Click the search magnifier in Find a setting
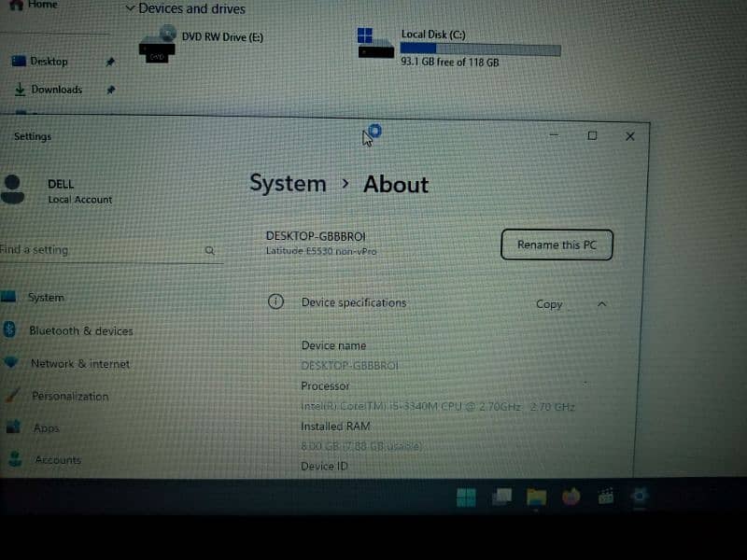Screen dimensions: 747x560 [210, 250]
